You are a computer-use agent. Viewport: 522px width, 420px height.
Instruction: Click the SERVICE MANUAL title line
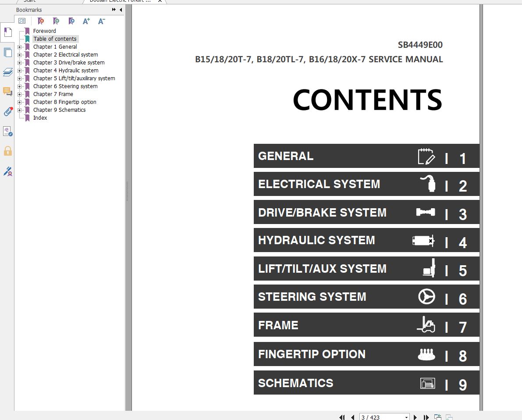(x=319, y=59)
